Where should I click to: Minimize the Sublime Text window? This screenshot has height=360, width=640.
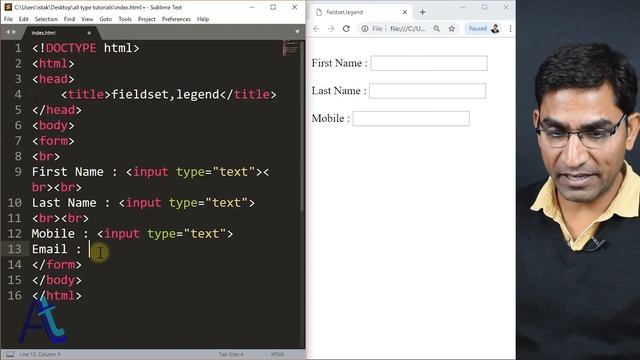point(252,7)
